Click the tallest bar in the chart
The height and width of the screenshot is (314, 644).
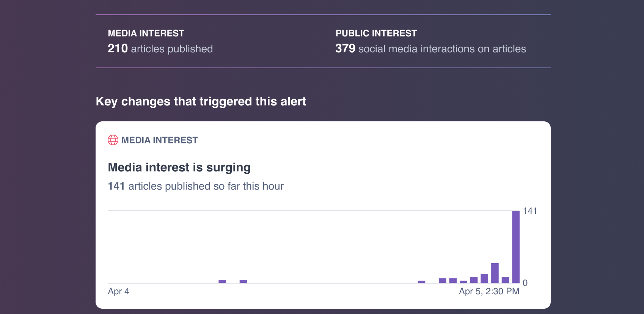pos(516,246)
